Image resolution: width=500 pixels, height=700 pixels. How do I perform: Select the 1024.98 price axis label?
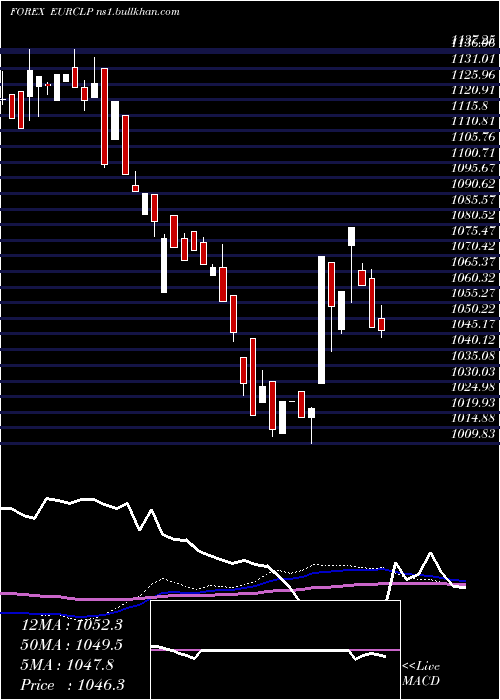(x=473, y=388)
